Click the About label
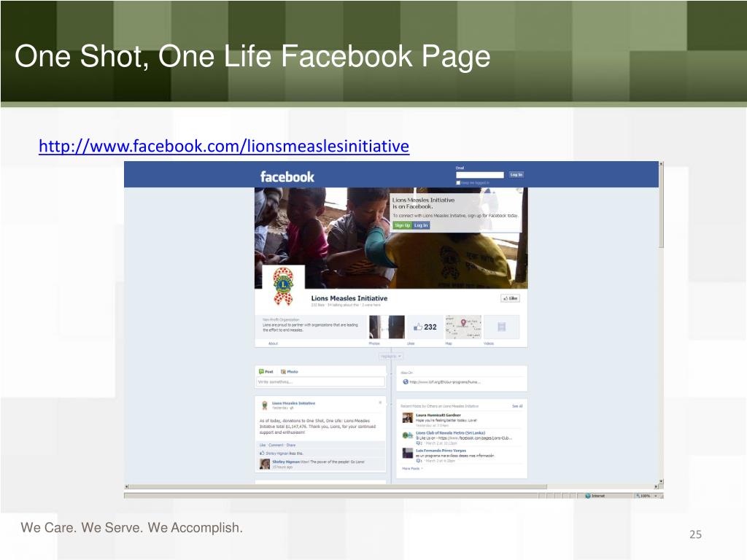 (x=273, y=343)
